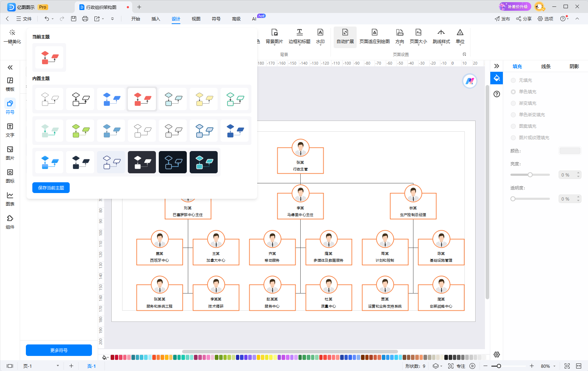Click the 一键美化 beautify icon

(12, 37)
